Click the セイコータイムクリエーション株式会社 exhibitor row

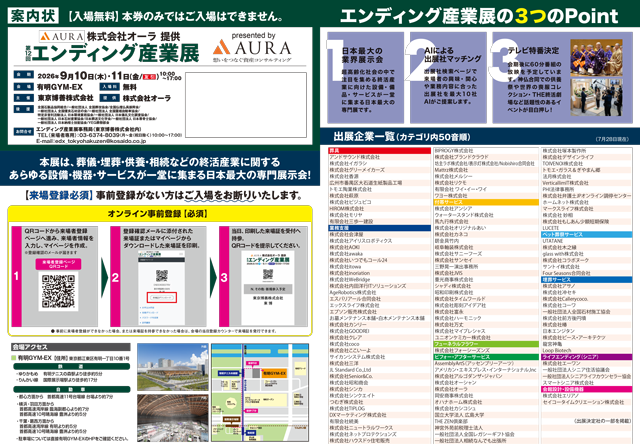(x=586, y=402)
